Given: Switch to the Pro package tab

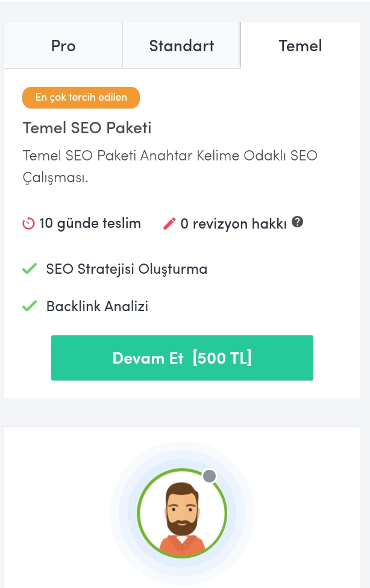Looking at the screenshot, I should click(x=63, y=45).
